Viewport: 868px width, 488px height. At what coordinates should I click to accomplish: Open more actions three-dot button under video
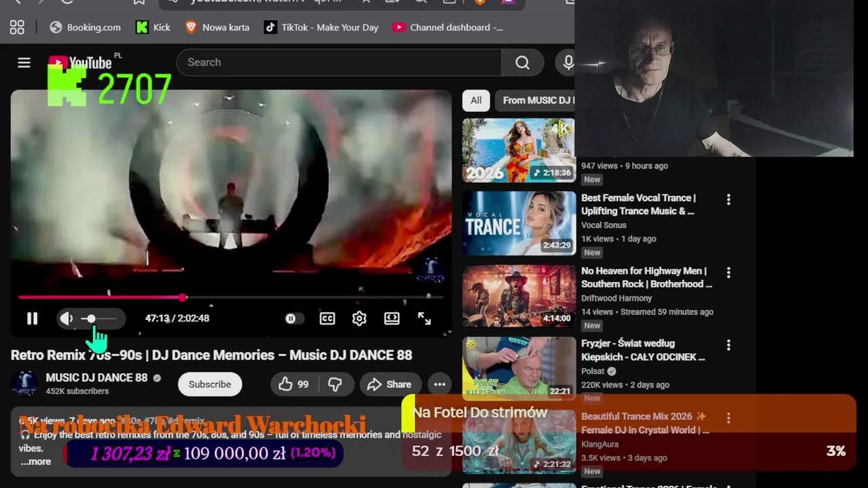[x=439, y=384]
